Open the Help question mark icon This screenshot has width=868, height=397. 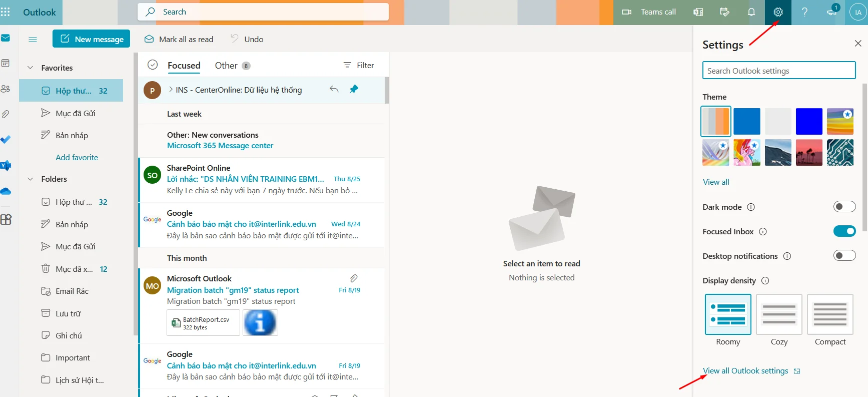[x=804, y=12]
